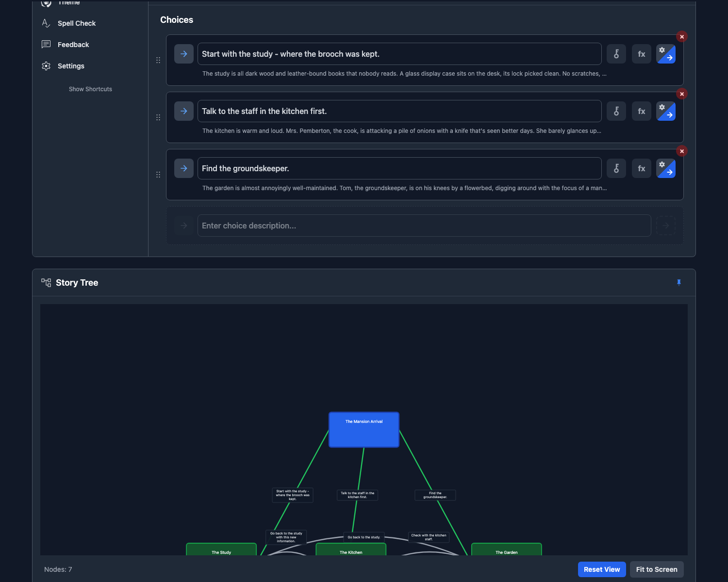Click the Reset View button
This screenshot has width=728, height=582.
(x=602, y=569)
